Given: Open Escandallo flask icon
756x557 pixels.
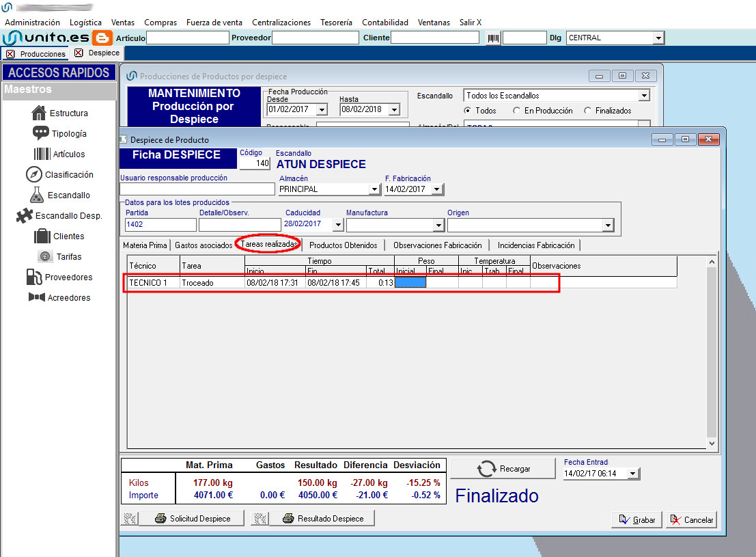Looking at the screenshot, I should [37, 195].
